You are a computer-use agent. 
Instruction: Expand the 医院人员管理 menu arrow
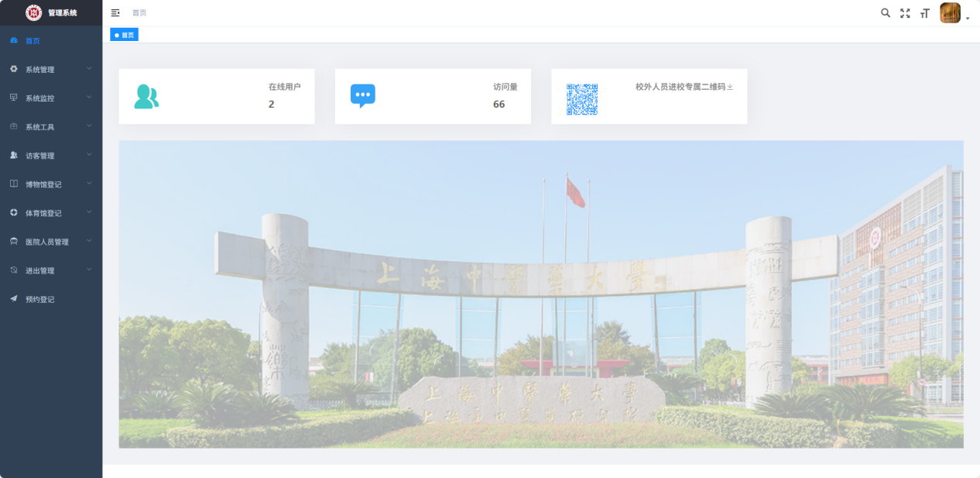89,241
